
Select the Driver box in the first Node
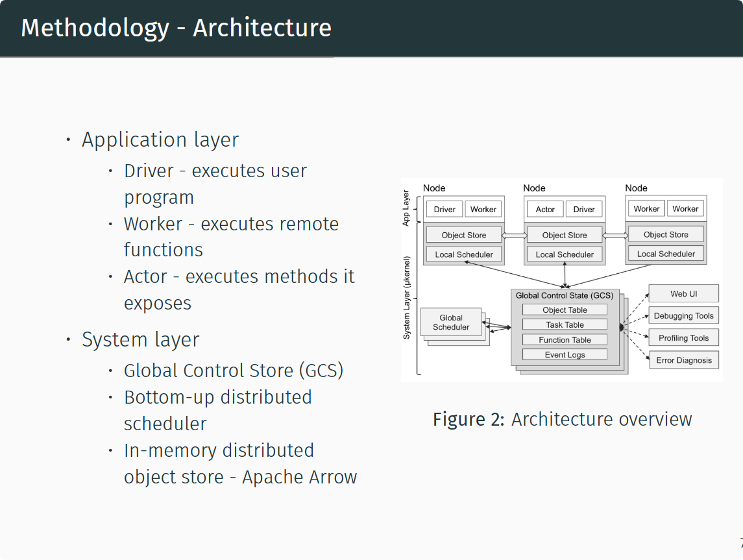coord(444,209)
